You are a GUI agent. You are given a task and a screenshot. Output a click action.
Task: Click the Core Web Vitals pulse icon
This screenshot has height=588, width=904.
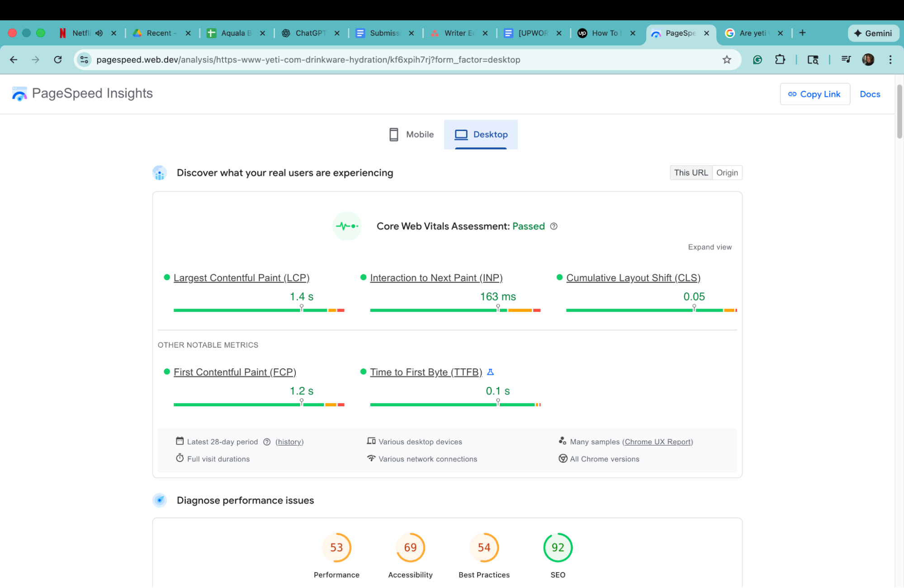point(347,226)
